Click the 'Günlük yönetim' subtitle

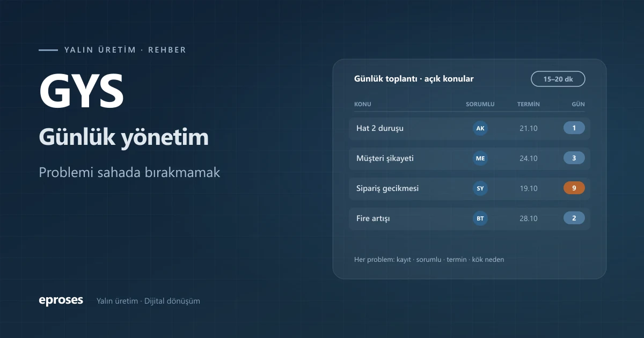point(124,138)
